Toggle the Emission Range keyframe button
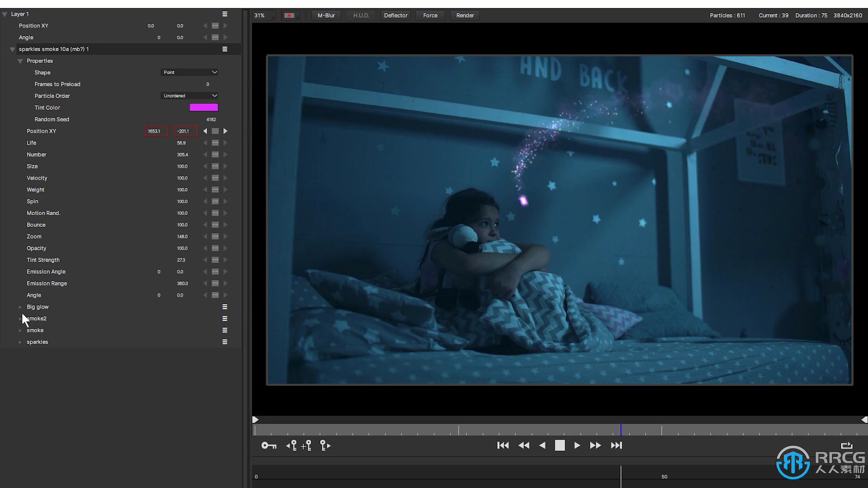Screen dimensions: 868x488 tap(215, 284)
